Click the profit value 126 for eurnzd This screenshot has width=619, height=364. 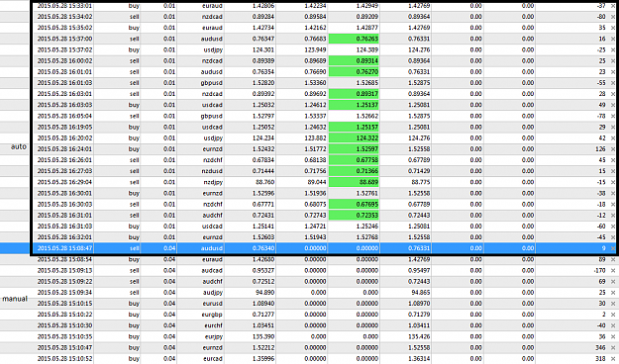(x=600, y=149)
